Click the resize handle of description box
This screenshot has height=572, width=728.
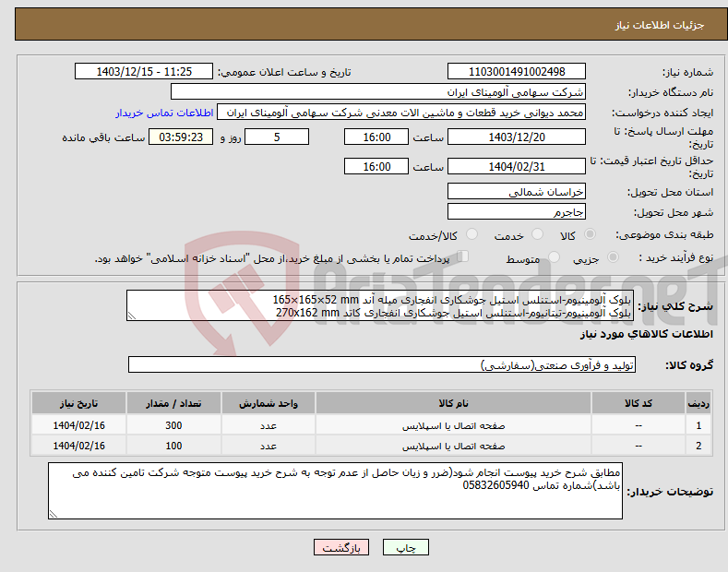coord(132,316)
